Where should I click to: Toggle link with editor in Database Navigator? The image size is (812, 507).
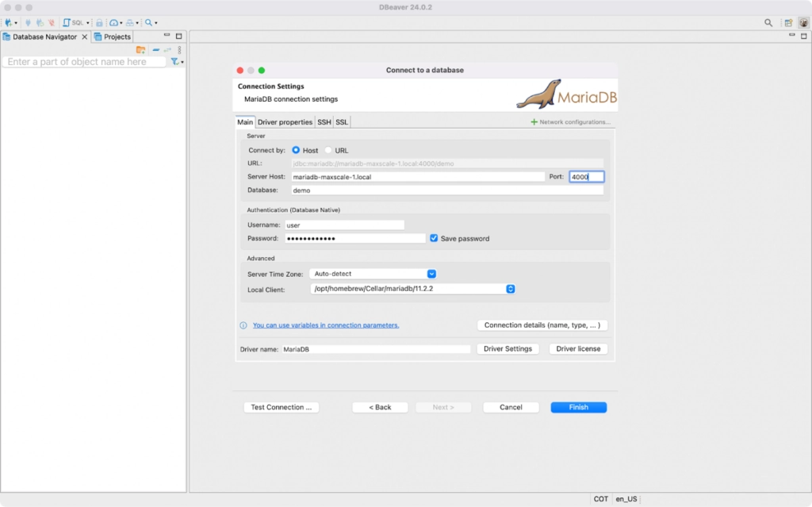(167, 49)
